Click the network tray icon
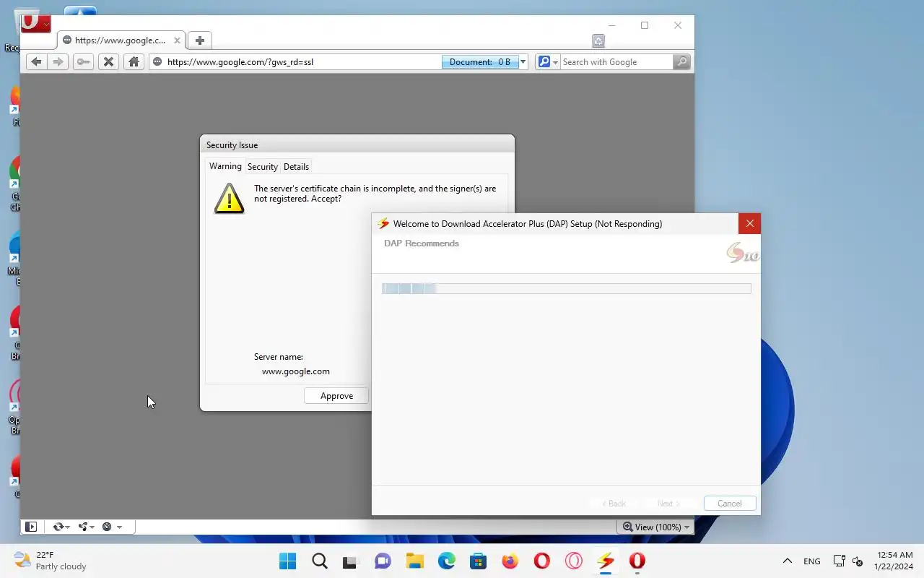Viewport: 924px width, 578px height. point(839,561)
